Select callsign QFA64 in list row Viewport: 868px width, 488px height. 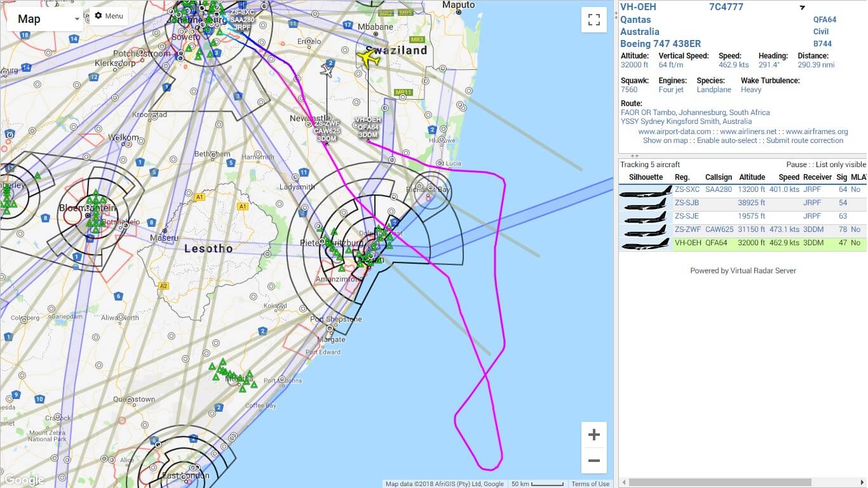pos(716,243)
